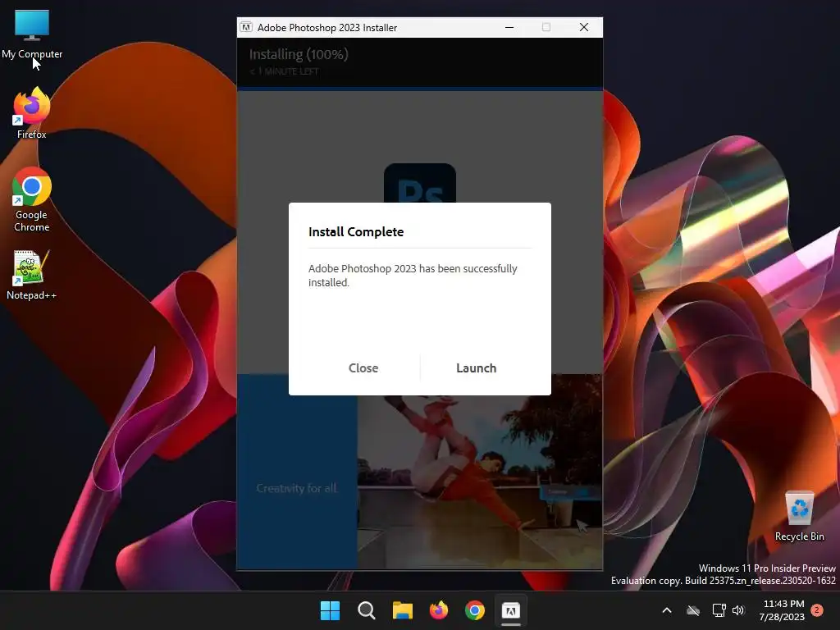840x630 pixels.
Task: Open the Google Chrome desktop shortcut
Action: (x=32, y=200)
